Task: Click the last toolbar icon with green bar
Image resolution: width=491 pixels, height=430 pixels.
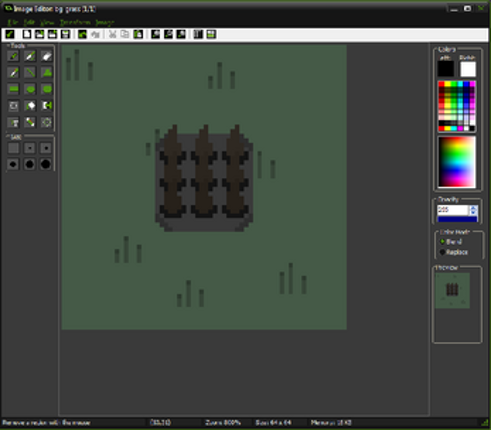Action: coord(211,34)
